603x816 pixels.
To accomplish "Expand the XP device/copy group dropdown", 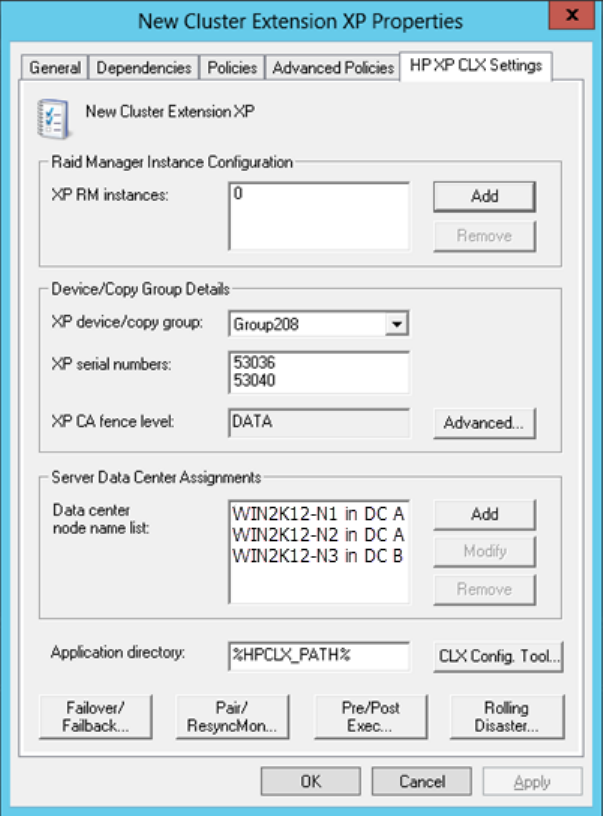I will click(x=397, y=324).
